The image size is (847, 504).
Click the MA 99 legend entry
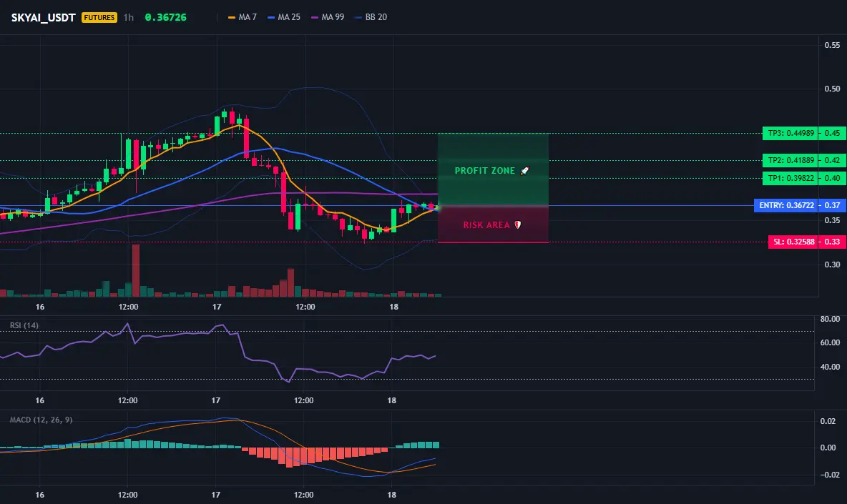(328, 17)
